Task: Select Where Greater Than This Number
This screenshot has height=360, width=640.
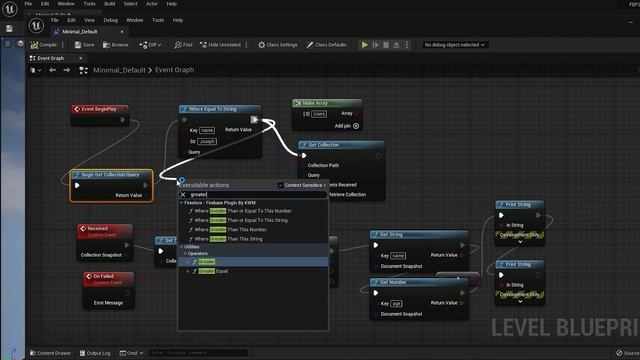Action: 231,230
